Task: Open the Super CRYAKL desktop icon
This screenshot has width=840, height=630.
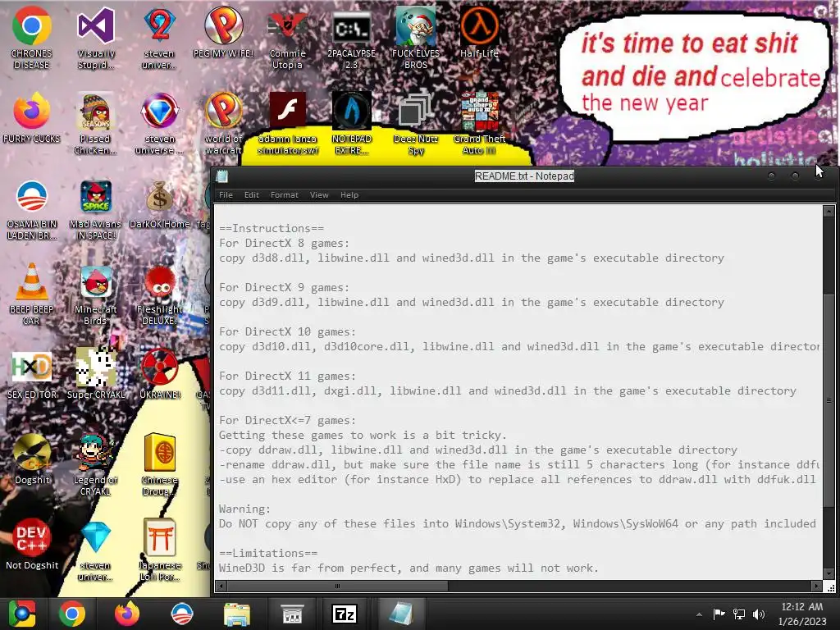Action: point(95,374)
